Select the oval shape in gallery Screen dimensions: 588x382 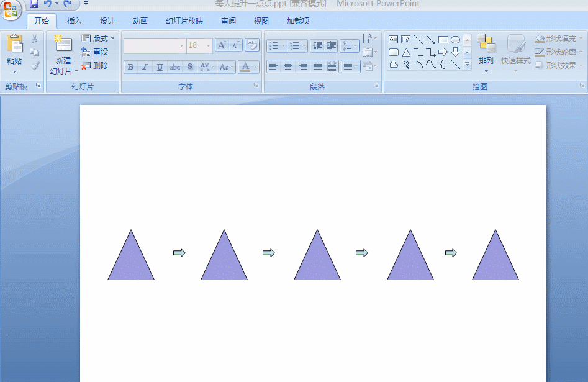(x=455, y=39)
